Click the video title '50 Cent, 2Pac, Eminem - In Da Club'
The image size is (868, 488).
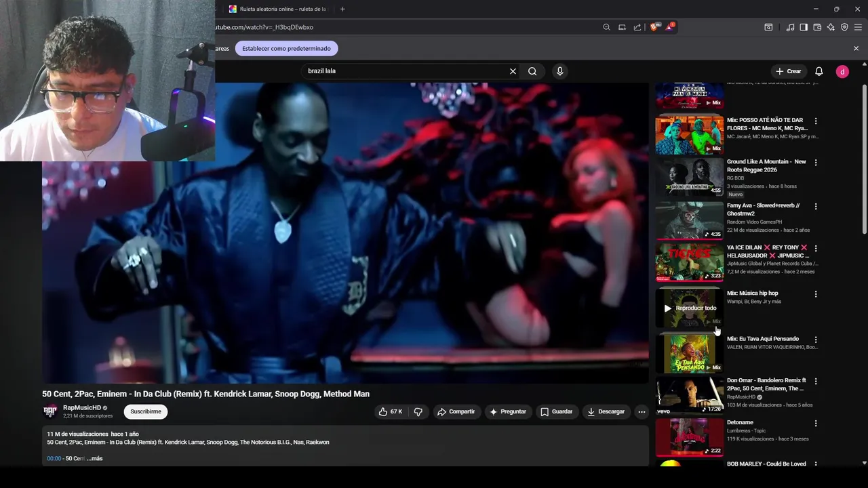point(205,394)
